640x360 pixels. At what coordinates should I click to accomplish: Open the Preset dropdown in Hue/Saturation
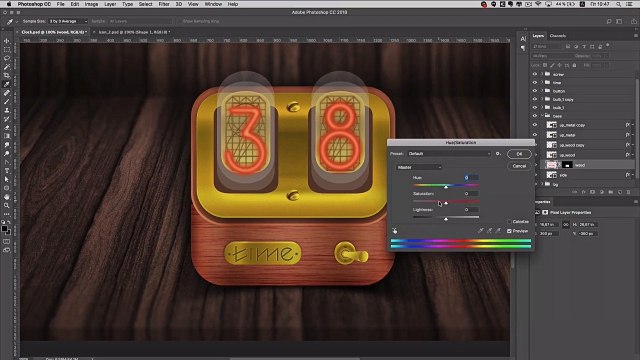pos(449,153)
